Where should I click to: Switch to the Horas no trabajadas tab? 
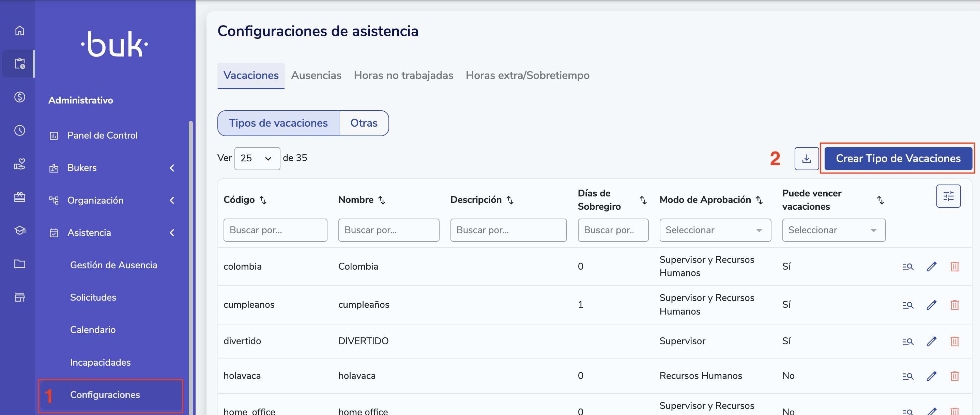point(404,76)
